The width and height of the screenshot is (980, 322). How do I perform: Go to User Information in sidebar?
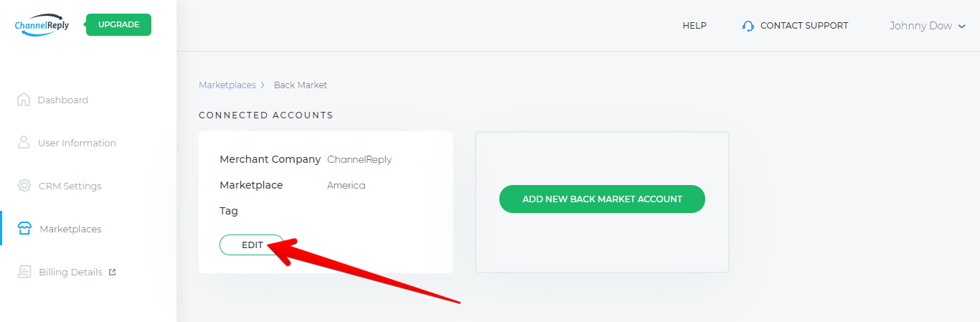click(x=77, y=143)
